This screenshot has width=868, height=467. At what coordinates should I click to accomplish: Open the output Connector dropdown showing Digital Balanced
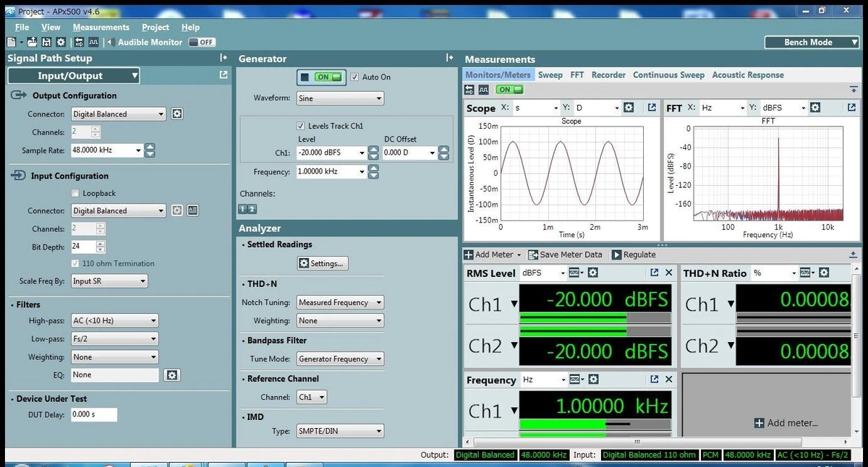(118, 113)
